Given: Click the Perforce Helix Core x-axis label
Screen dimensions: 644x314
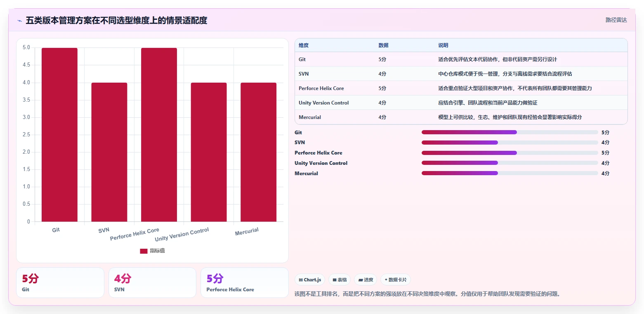Looking at the screenshot, I should pos(134,234).
